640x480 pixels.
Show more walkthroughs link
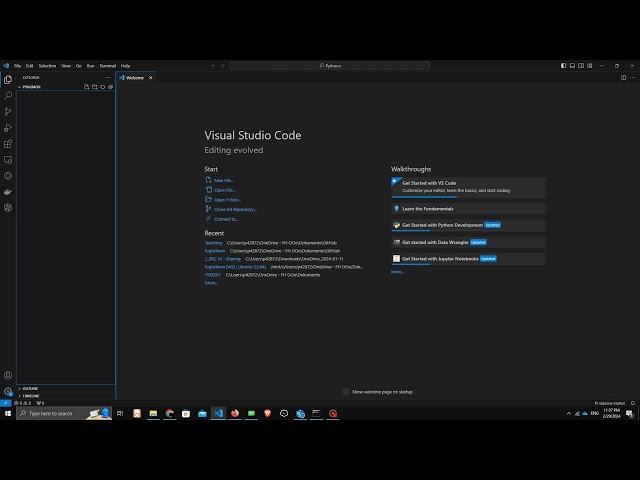(398, 272)
